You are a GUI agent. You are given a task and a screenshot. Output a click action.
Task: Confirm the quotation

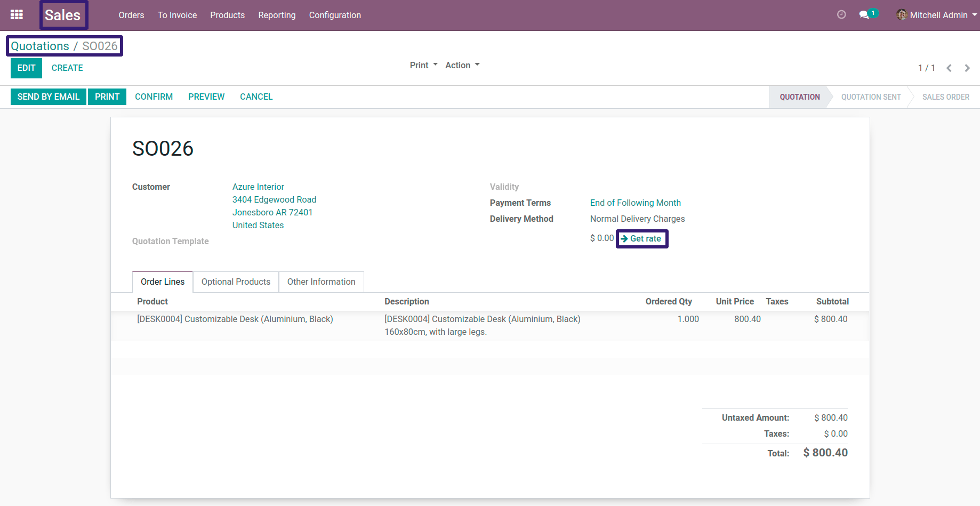[x=154, y=97]
